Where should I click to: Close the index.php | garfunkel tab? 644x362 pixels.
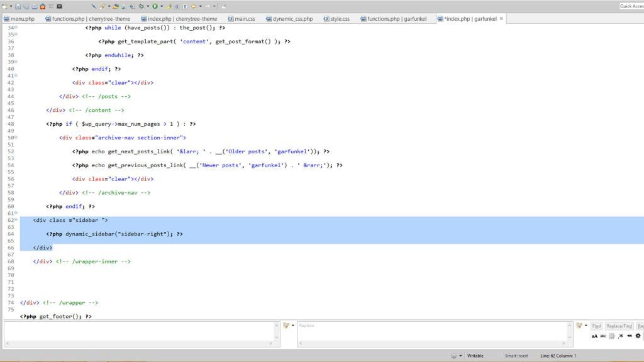tap(501, 19)
